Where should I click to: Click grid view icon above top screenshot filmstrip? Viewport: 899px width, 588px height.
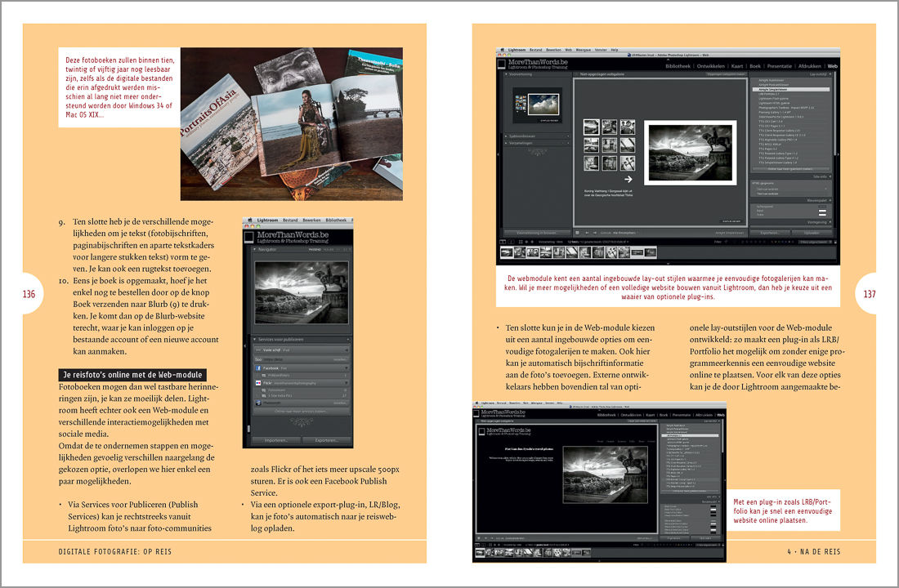click(521, 242)
